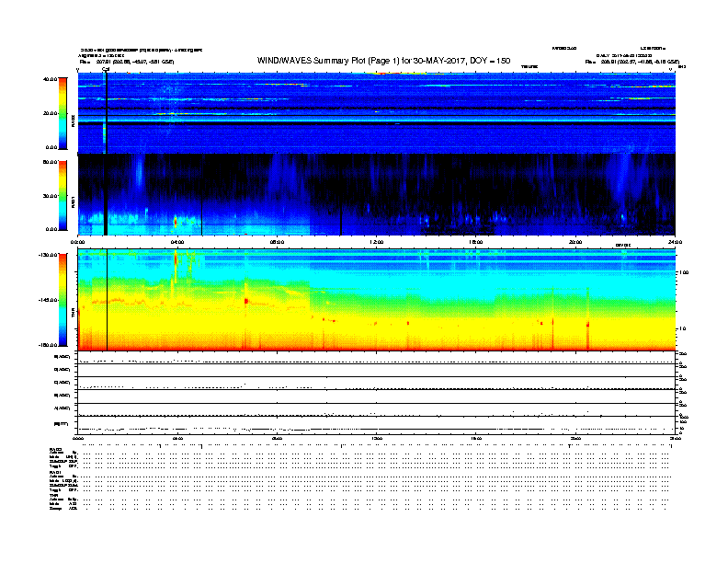Viewport: 728px width, 563px height.
Task: Click the RAD2 spectrogram panel
Action: [x=377, y=113]
